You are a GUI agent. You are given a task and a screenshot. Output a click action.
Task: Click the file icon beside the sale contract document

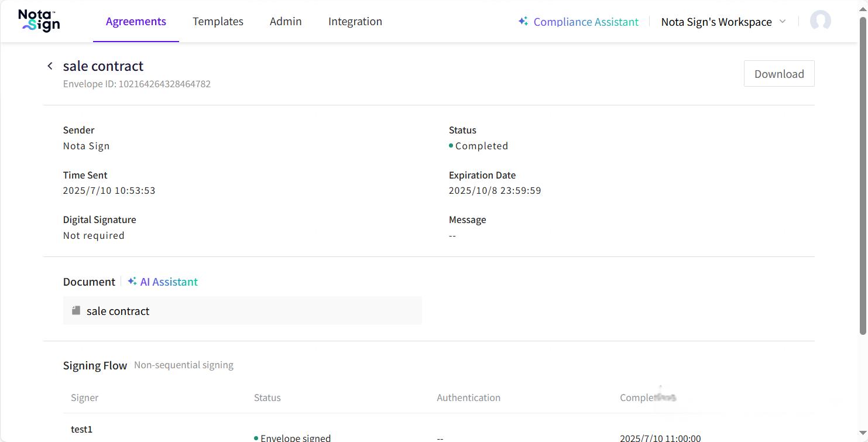[76, 311]
